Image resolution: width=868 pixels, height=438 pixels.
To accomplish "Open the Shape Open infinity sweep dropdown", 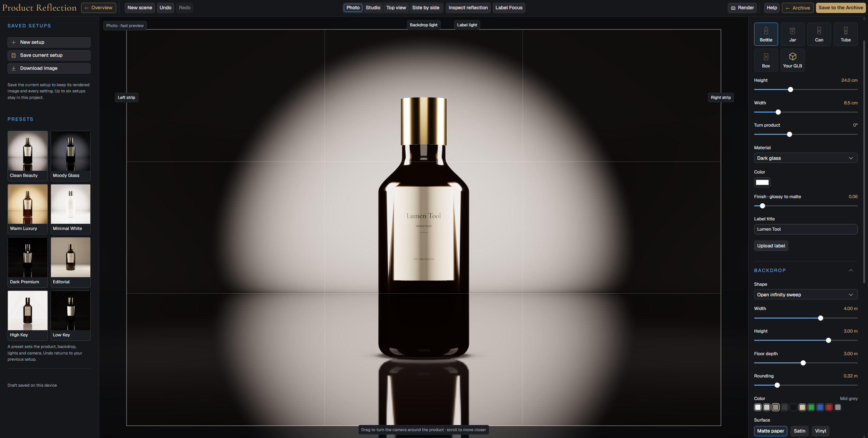I will pos(805,295).
